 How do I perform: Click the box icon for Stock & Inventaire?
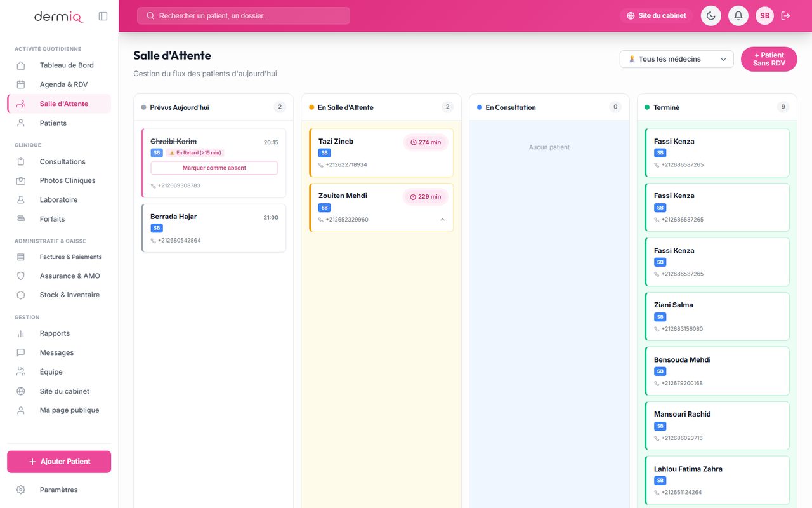click(21, 295)
